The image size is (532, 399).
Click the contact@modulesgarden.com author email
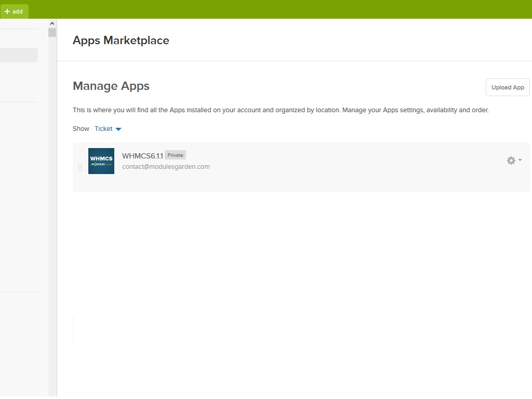coord(166,167)
